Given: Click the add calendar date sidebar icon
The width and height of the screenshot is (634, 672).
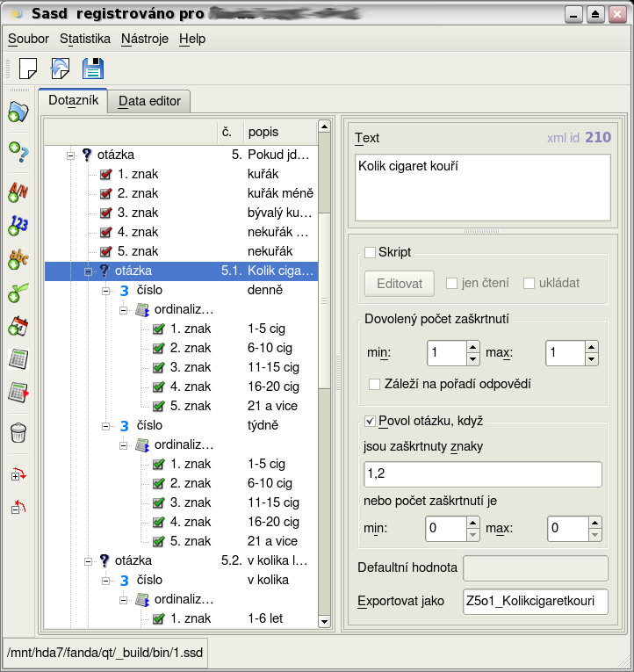Looking at the screenshot, I should coord(18,327).
